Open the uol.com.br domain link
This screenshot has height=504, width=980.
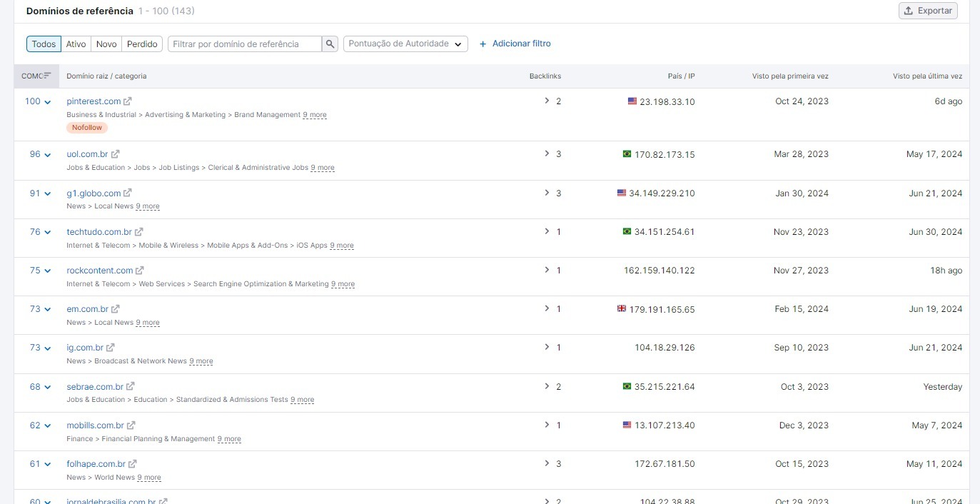(x=87, y=154)
